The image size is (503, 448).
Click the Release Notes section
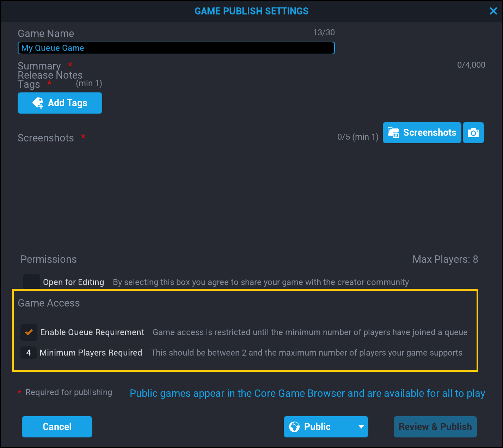[50, 75]
